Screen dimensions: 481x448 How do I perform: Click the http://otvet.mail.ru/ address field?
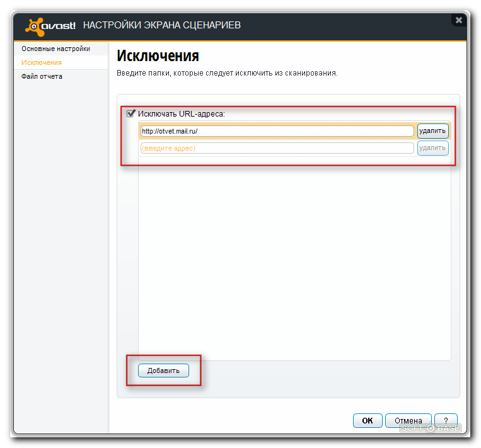(x=277, y=131)
